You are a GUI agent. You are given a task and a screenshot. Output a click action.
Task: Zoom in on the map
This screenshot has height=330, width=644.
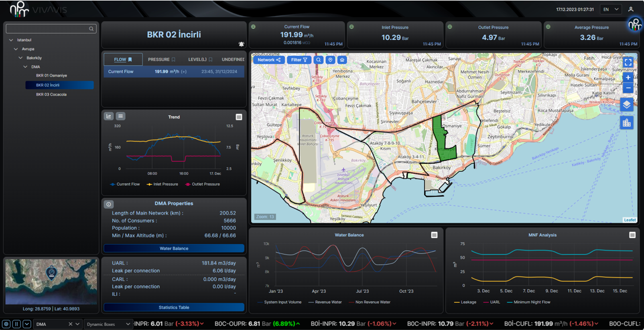point(628,77)
